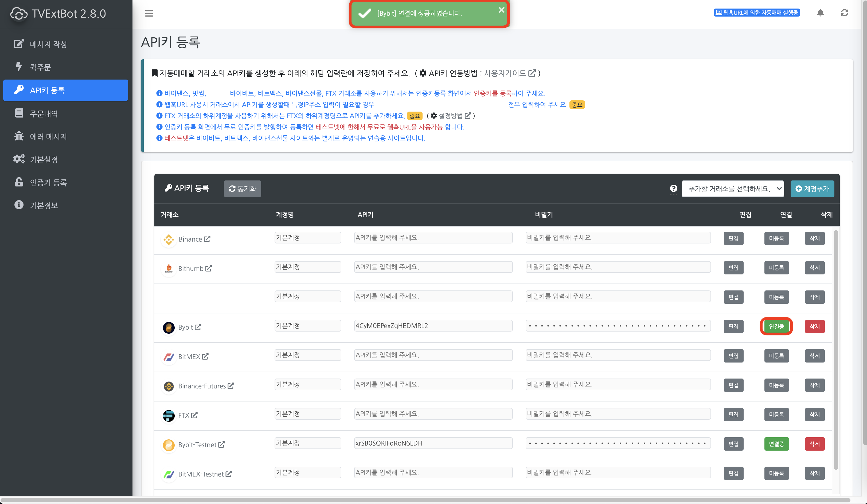867x504 pixels.
Task: Close the Bybit connection success toast
Action: (502, 10)
